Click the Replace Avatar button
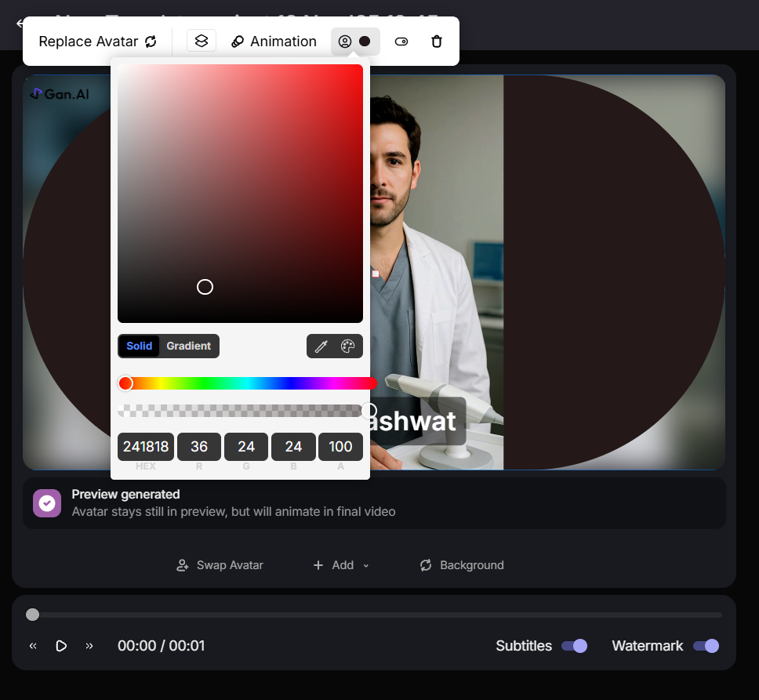The width and height of the screenshot is (759, 700). tap(98, 42)
